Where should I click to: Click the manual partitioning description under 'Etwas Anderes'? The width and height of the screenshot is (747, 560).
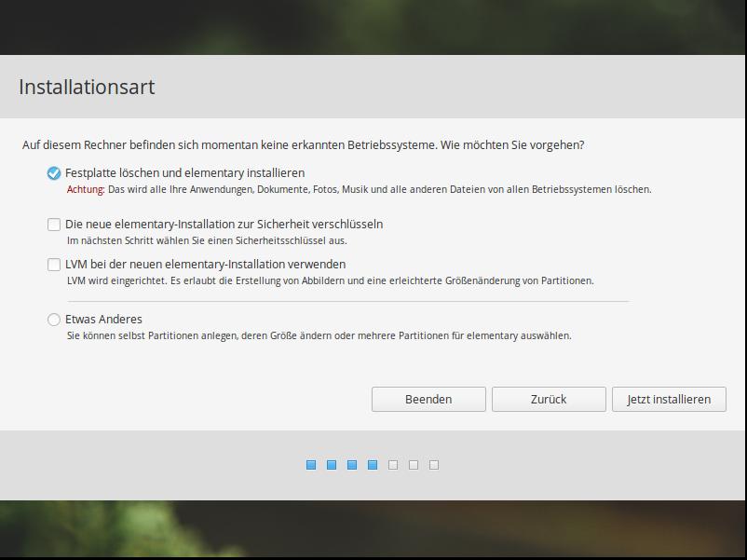(319, 335)
